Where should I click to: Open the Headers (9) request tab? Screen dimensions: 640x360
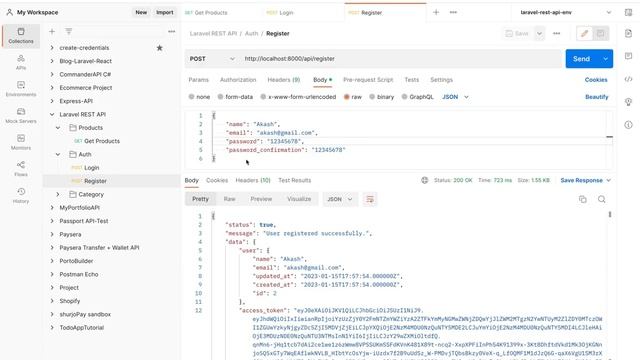(284, 80)
